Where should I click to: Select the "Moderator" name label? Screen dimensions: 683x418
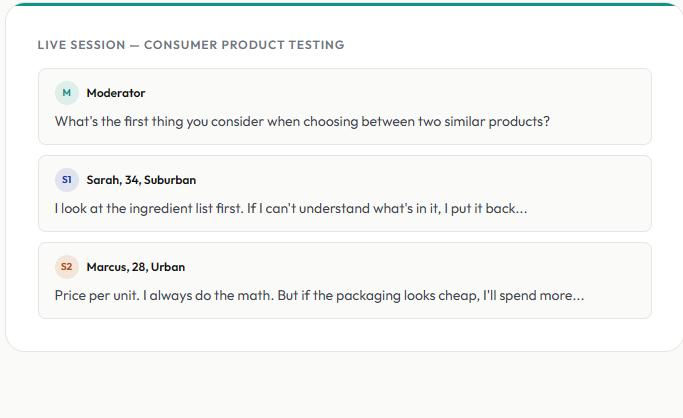[116, 93]
